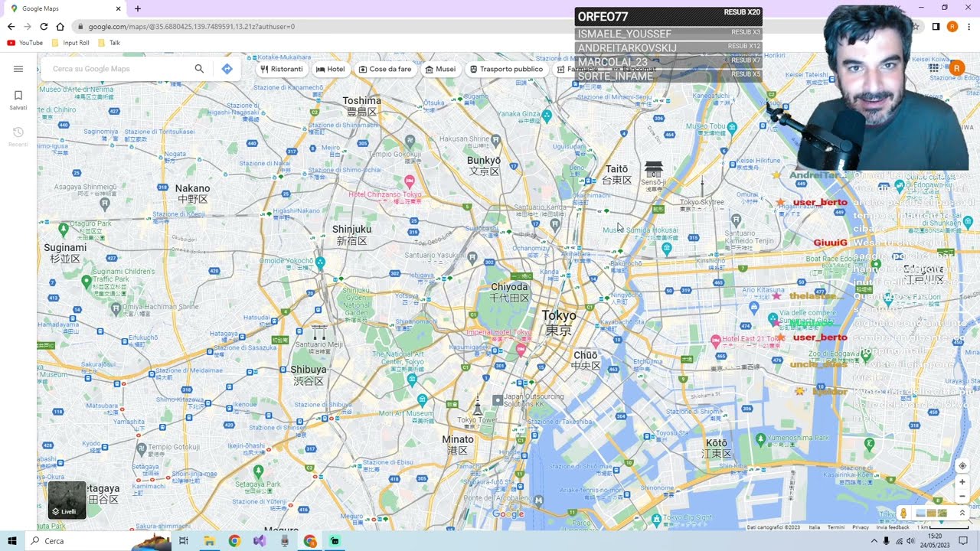Open the Chrome side panel icon
Image resolution: width=980 pixels, height=551 pixels.
[x=936, y=27]
